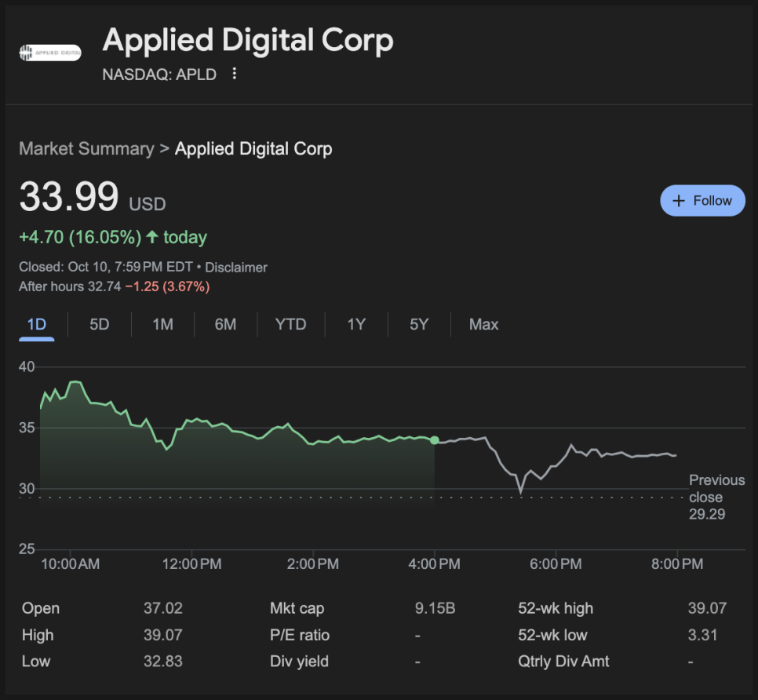Switch to the 1M chart range
The height and width of the screenshot is (700, 758).
pyautogui.click(x=162, y=325)
